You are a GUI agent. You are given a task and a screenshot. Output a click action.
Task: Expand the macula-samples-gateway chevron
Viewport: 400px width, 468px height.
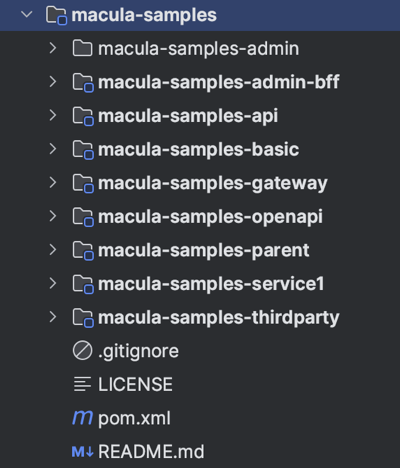(53, 183)
